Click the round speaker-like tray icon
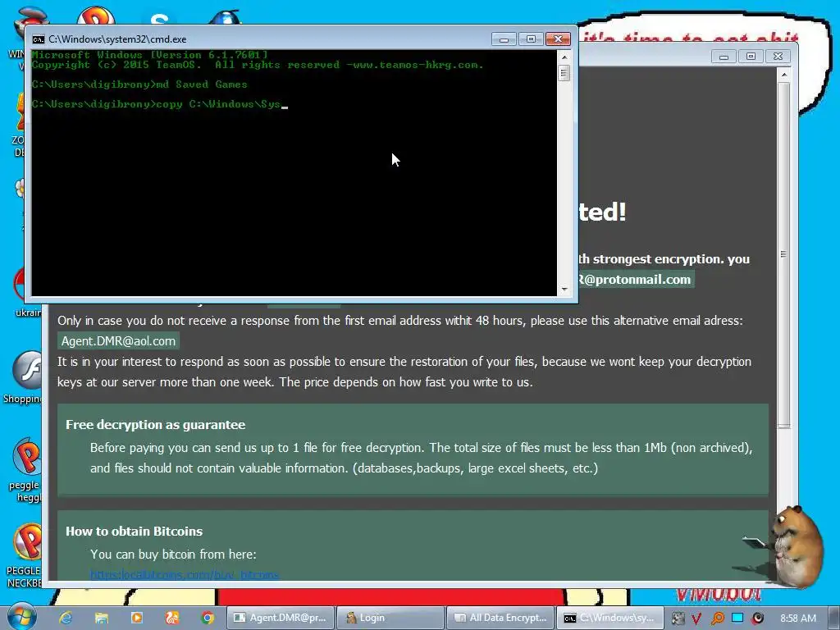 point(757,619)
